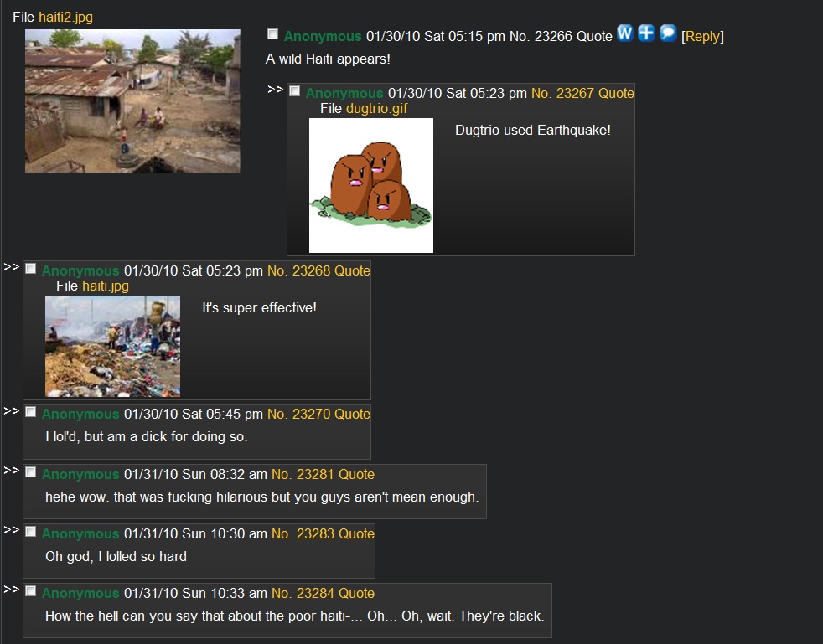The height and width of the screenshot is (644, 823).
Task: Select checkbox for post 23270
Action: point(30,412)
